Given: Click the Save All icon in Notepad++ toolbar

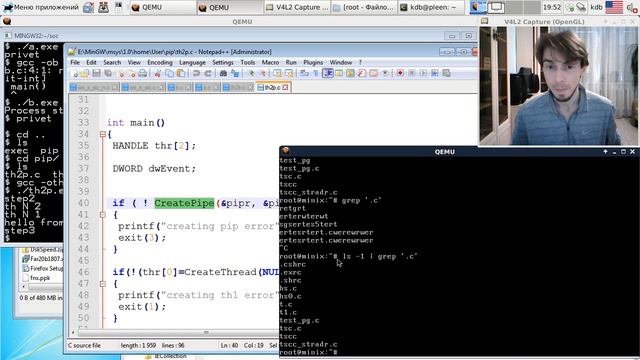Looking at the screenshot, I should (108, 73).
